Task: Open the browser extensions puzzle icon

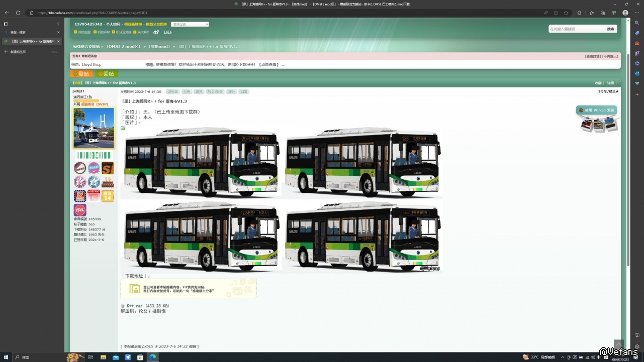Action: point(579,13)
